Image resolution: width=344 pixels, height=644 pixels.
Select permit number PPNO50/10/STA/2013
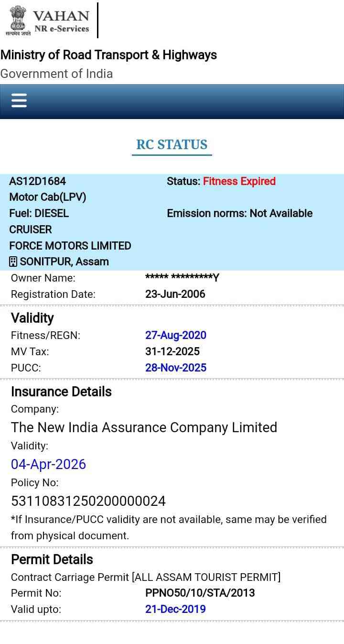[200, 593]
